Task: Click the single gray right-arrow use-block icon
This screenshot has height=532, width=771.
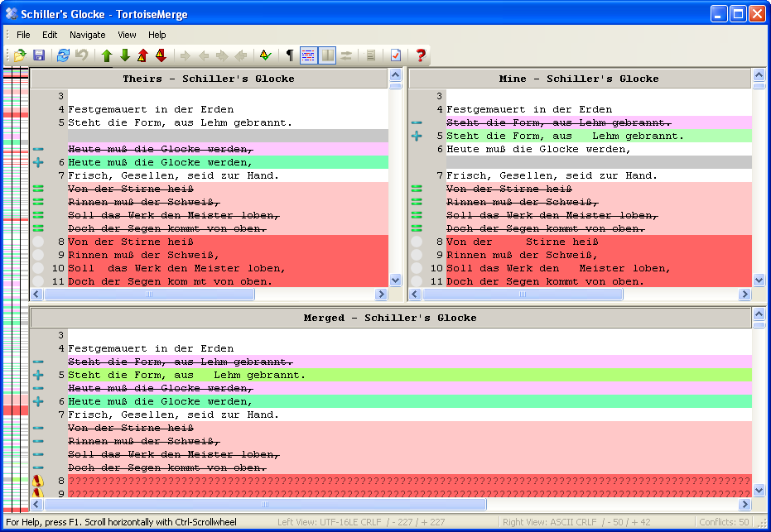Action: point(186,55)
